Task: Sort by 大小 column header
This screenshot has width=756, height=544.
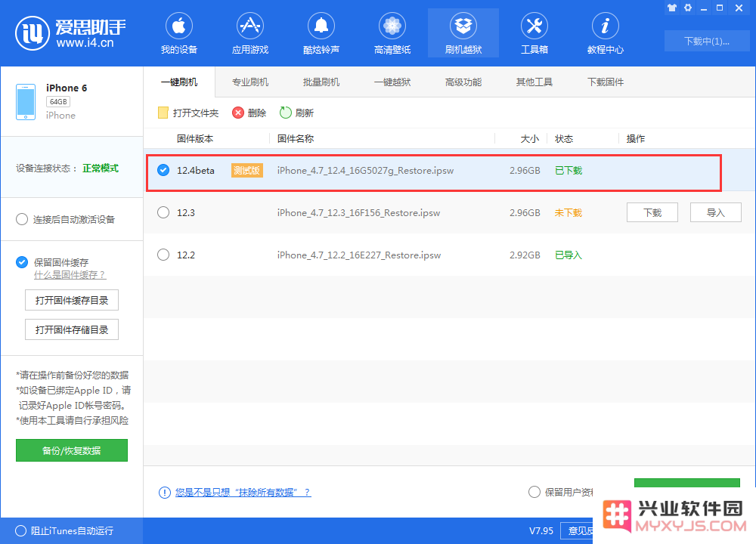Action: pyautogui.click(x=529, y=139)
